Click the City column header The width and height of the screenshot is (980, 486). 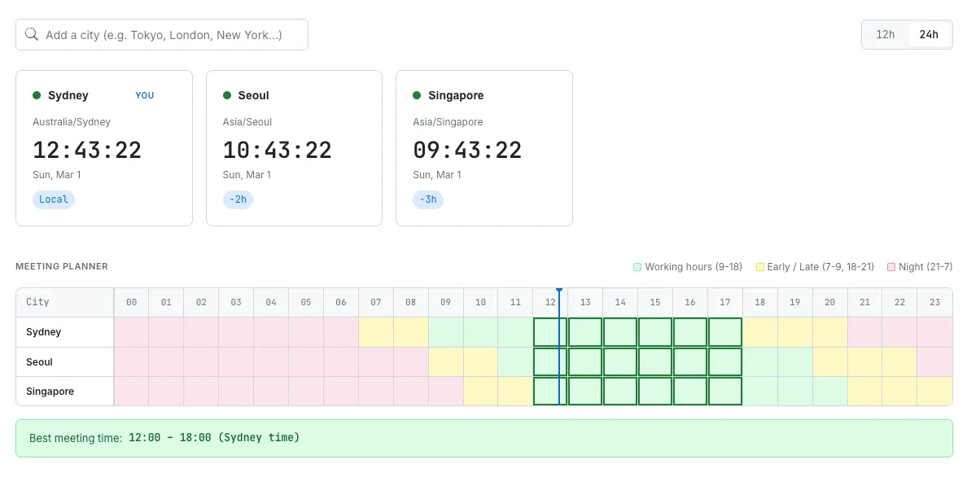37,302
